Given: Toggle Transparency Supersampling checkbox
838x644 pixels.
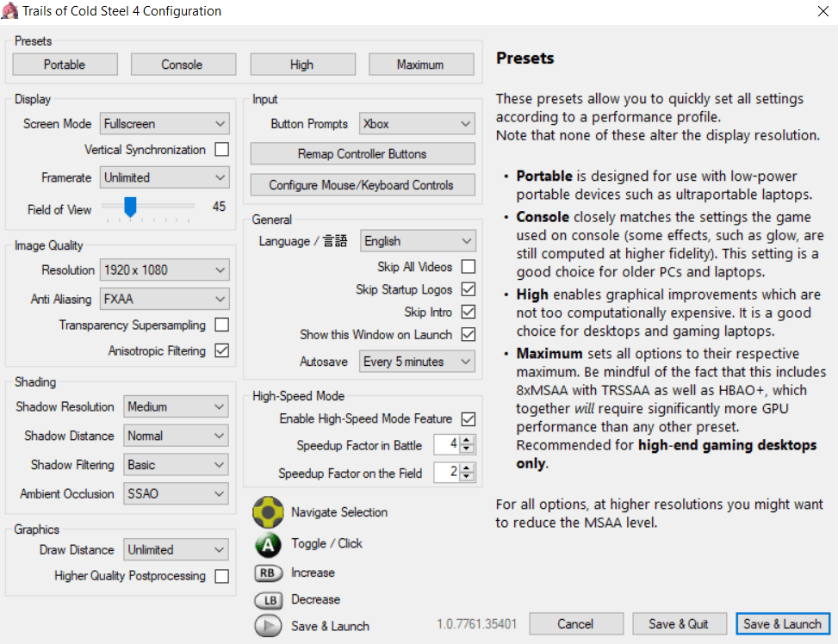Looking at the screenshot, I should [x=222, y=325].
